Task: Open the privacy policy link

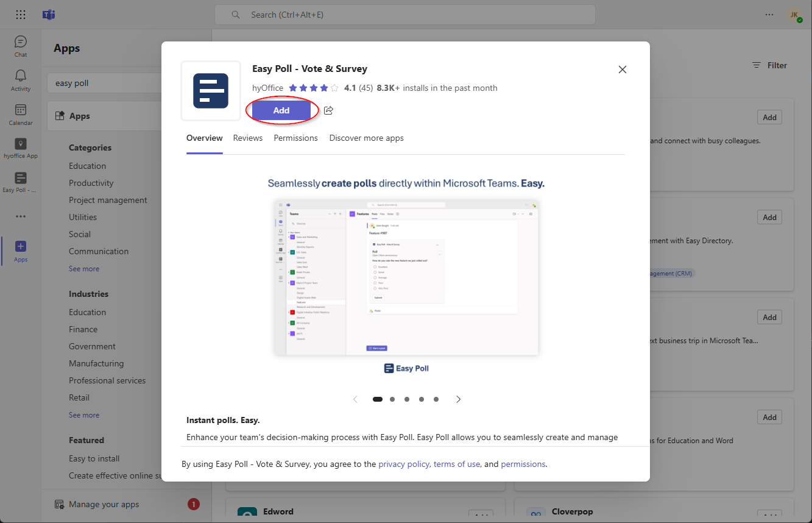Action: (x=404, y=464)
